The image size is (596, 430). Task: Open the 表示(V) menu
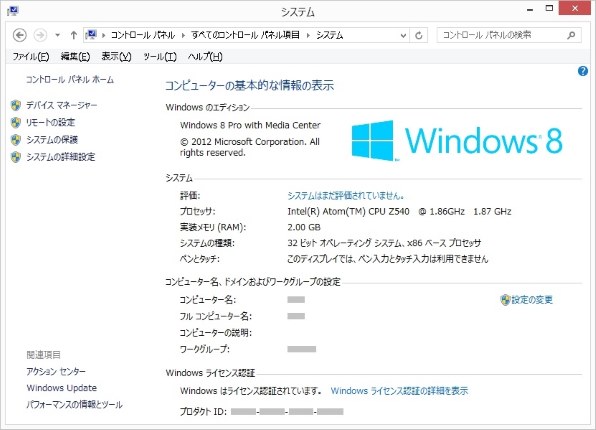click(x=116, y=57)
